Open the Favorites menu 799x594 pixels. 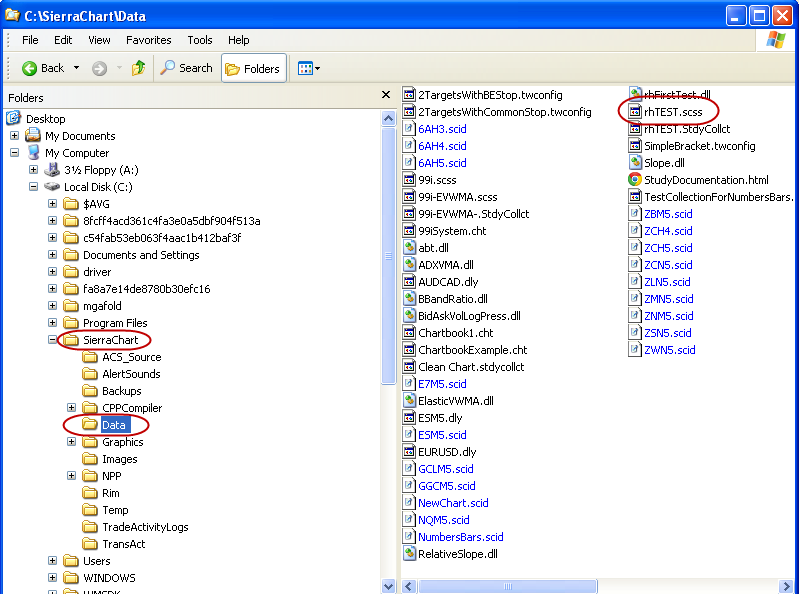pos(149,40)
